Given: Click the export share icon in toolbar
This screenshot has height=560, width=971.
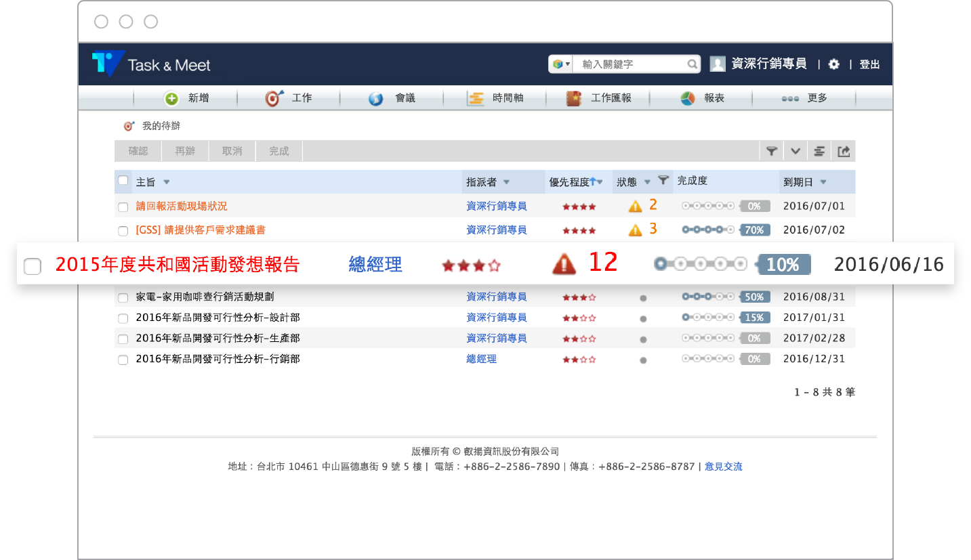Looking at the screenshot, I should [x=844, y=151].
